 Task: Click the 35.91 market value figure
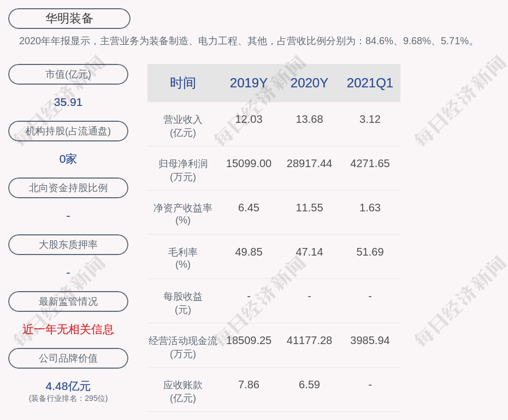tap(68, 102)
